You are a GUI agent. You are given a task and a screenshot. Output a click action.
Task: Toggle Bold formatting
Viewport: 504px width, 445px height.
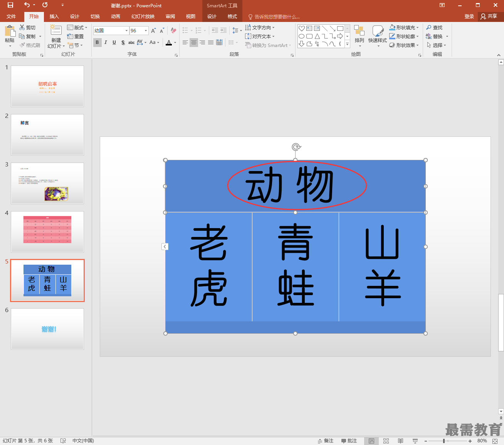tap(97, 42)
